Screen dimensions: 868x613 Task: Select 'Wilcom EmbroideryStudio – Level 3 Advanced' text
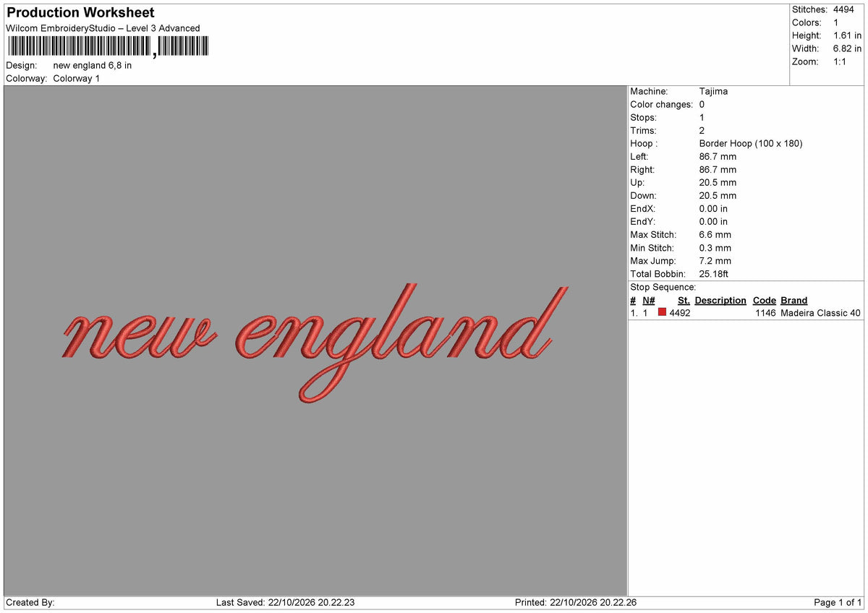click(103, 28)
